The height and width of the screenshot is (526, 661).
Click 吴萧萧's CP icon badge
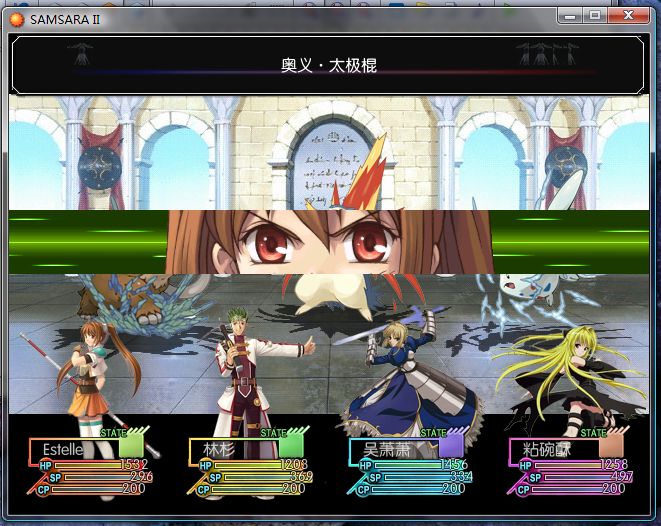(363, 490)
